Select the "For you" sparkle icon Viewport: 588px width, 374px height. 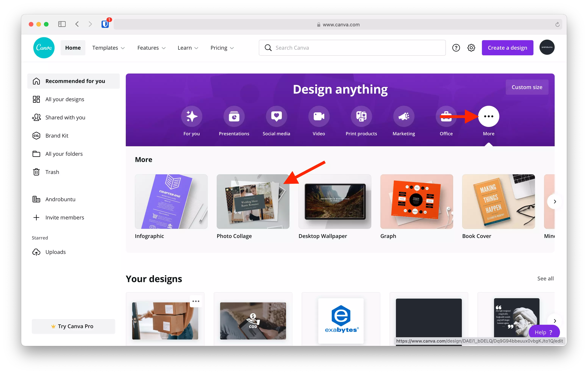tap(192, 117)
